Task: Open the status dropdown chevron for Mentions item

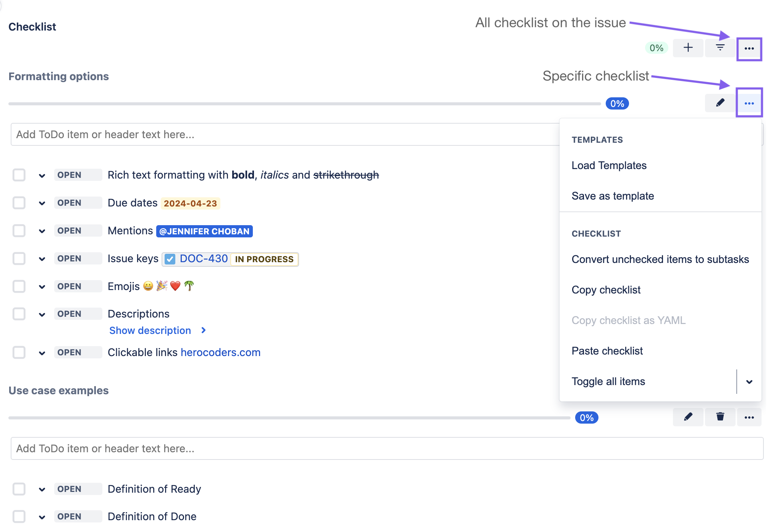Action: click(x=42, y=231)
